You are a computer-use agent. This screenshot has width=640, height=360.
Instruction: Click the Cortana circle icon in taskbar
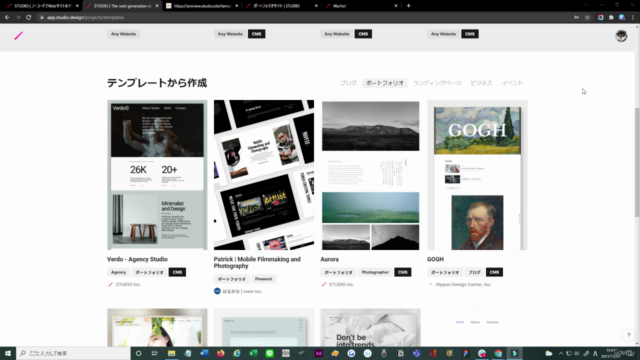pyautogui.click(x=138, y=353)
